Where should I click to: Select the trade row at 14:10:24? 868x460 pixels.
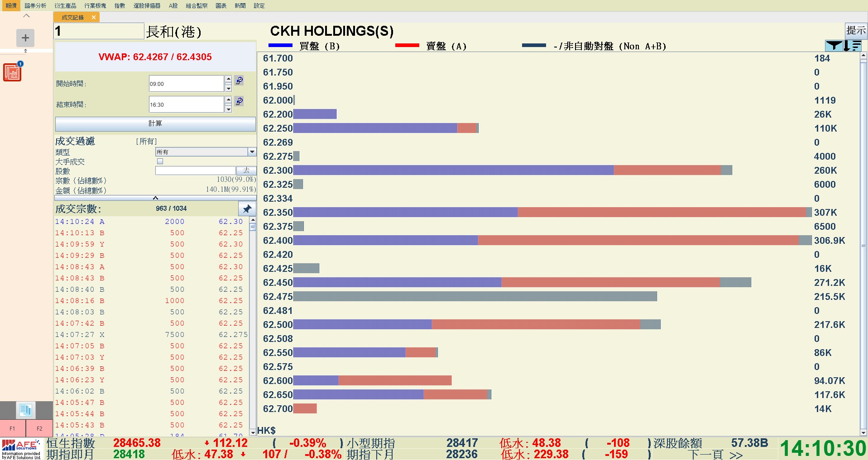151,222
